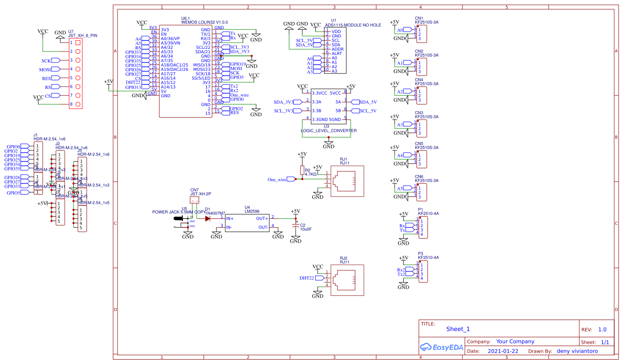Select the R2 4.7KΩ resistor symbol
Screen dimensions: 623x364
[302, 171]
